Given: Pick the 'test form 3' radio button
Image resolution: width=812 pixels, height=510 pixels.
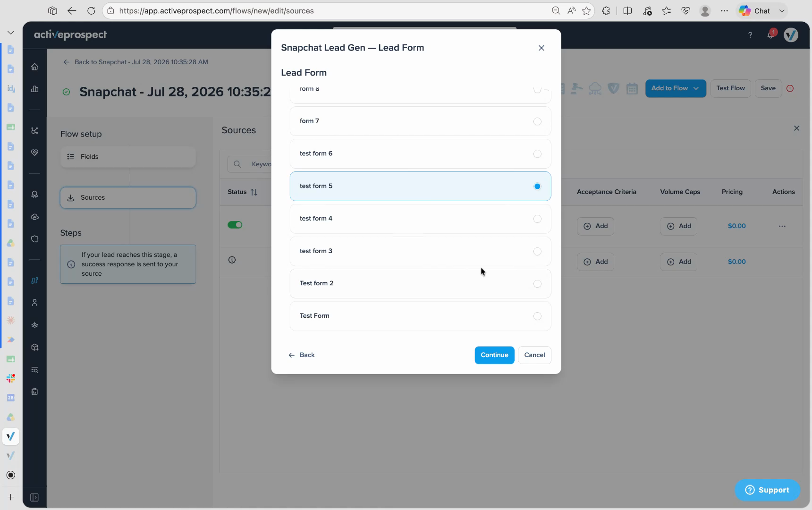Looking at the screenshot, I should pos(537,251).
